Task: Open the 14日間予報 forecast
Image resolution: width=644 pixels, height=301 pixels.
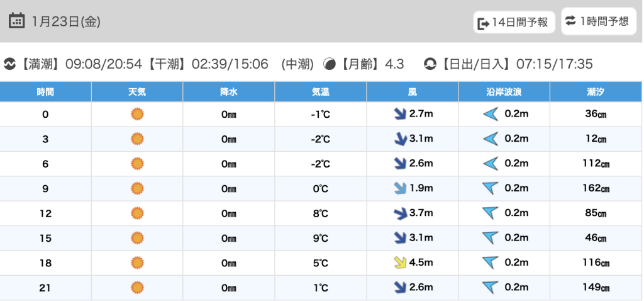Action: coord(514,23)
